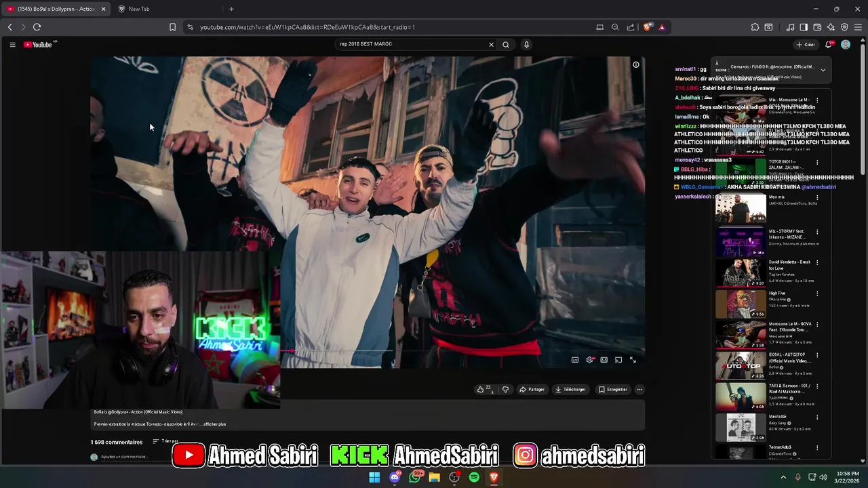Open options for David Vendetta video
Viewport: 868px width, 488px height.
[x=817, y=263]
